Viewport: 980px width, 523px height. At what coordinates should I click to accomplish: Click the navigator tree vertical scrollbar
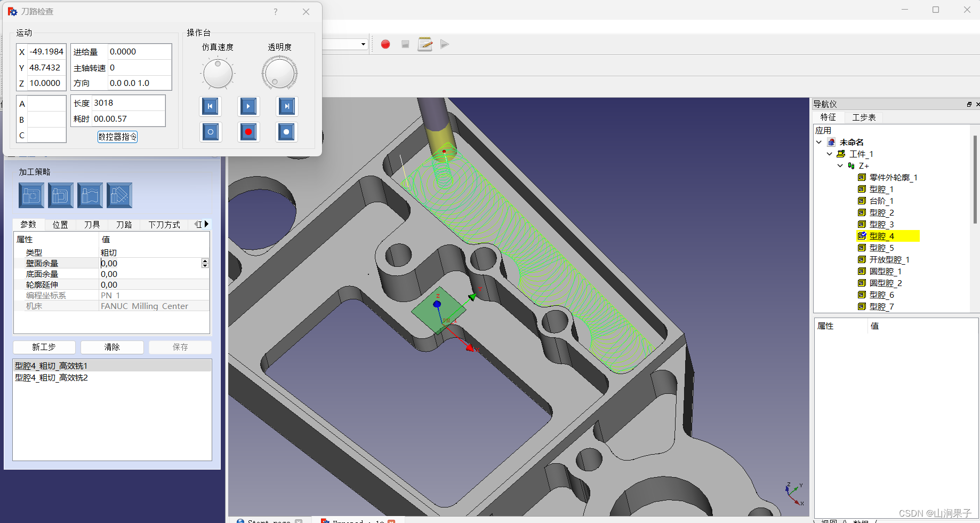[x=975, y=179]
